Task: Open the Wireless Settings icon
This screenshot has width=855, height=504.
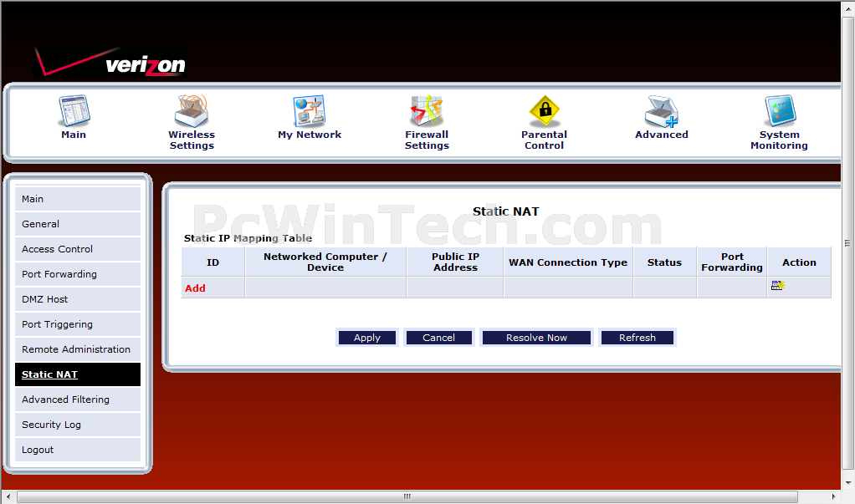Action: coord(192,110)
